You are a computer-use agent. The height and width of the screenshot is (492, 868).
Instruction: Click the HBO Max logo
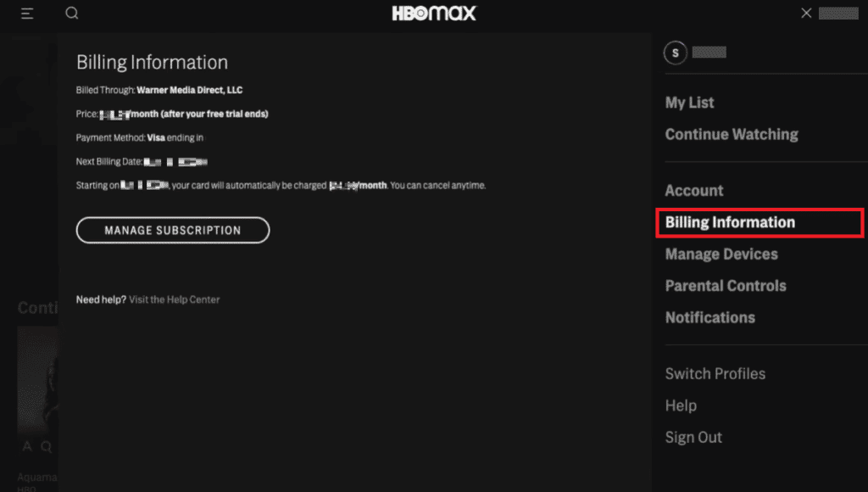(x=434, y=14)
